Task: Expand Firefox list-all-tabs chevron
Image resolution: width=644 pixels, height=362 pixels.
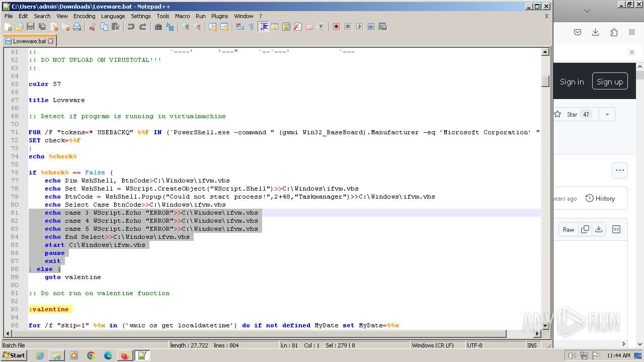Action: coord(587,11)
